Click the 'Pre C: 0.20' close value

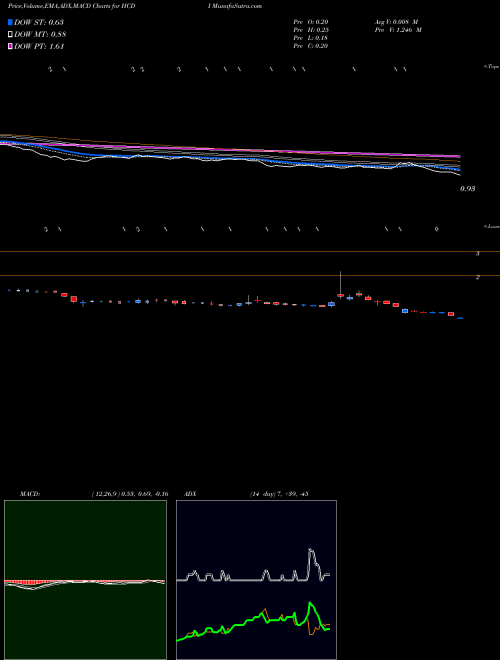point(311,46)
